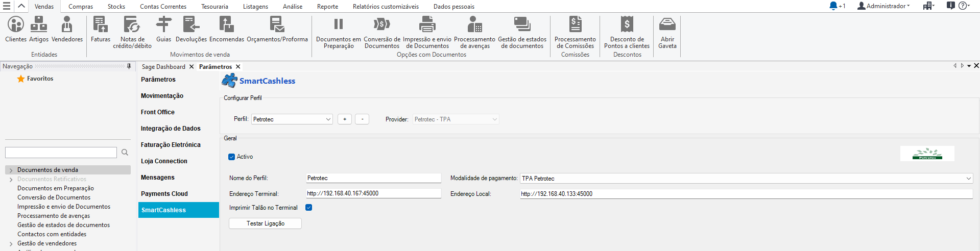Open Gestão de estados de documentos icon

click(x=522, y=33)
